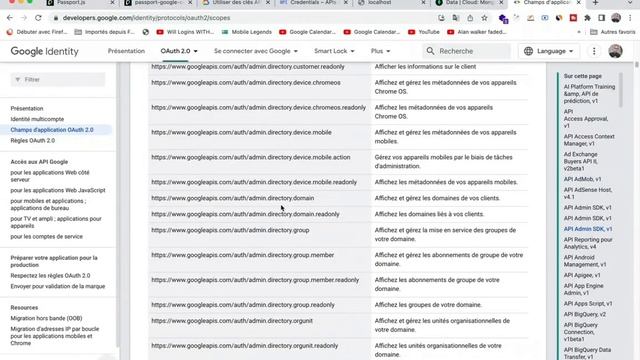Open the extensions puzzle icon

click(587, 18)
